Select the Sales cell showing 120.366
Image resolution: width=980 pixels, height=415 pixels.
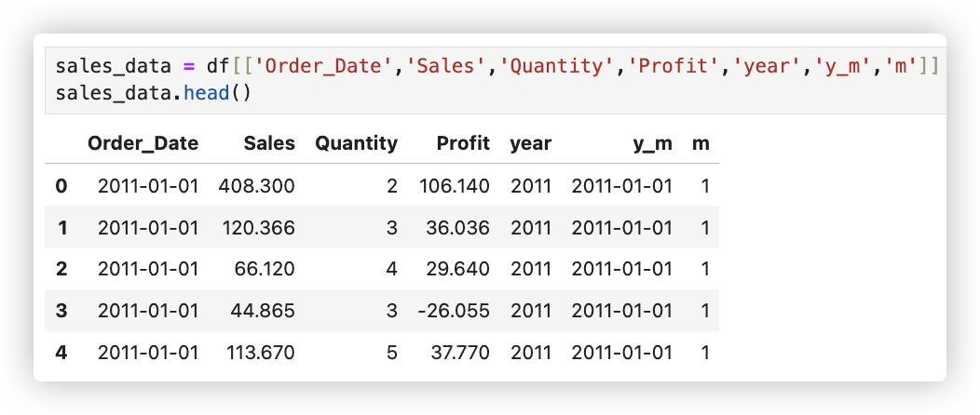click(x=256, y=228)
